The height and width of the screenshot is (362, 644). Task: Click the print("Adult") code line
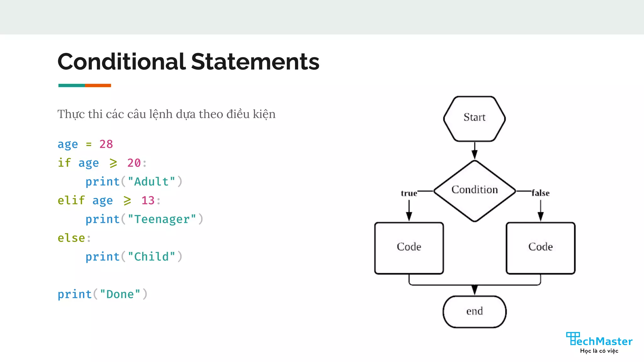pyautogui.click(x=134, y=182)
